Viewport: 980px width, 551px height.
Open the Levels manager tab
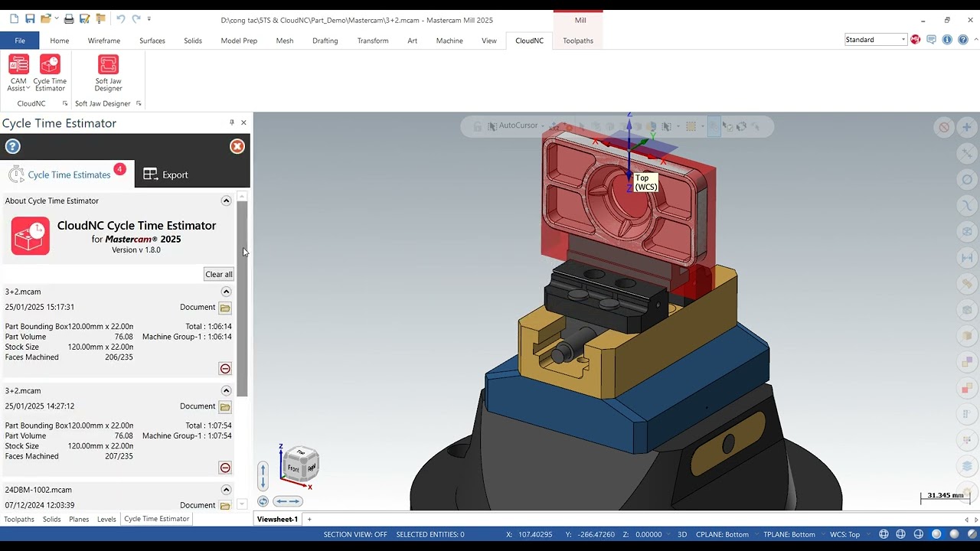106,519
